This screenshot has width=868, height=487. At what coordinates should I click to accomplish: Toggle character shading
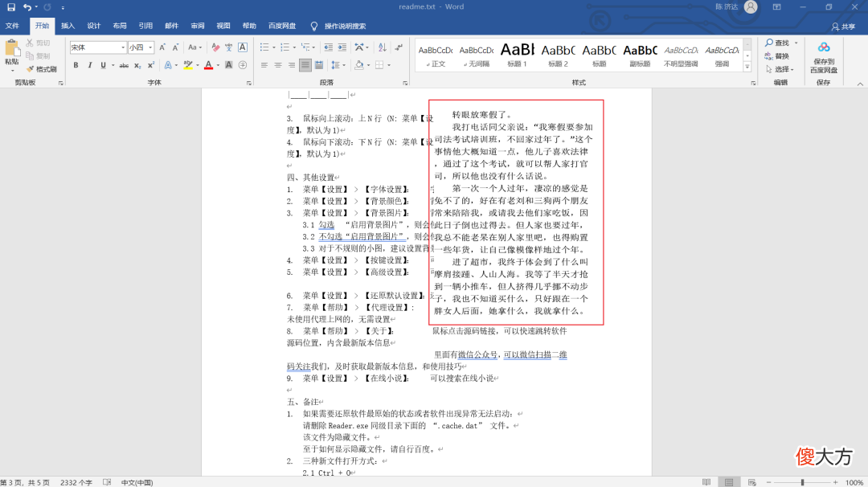(228, 65)
